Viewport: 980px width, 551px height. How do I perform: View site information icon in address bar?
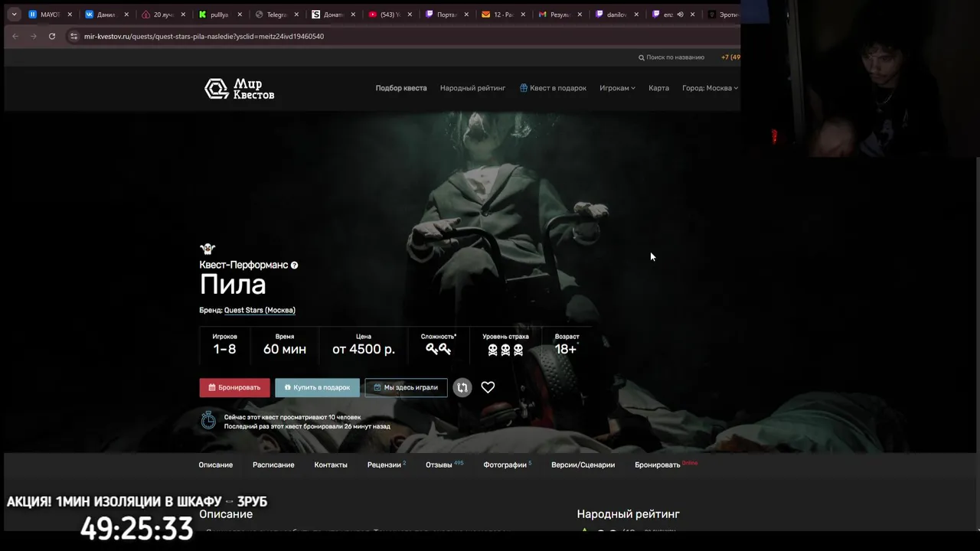pyautogui.click(x=73, y=36)
